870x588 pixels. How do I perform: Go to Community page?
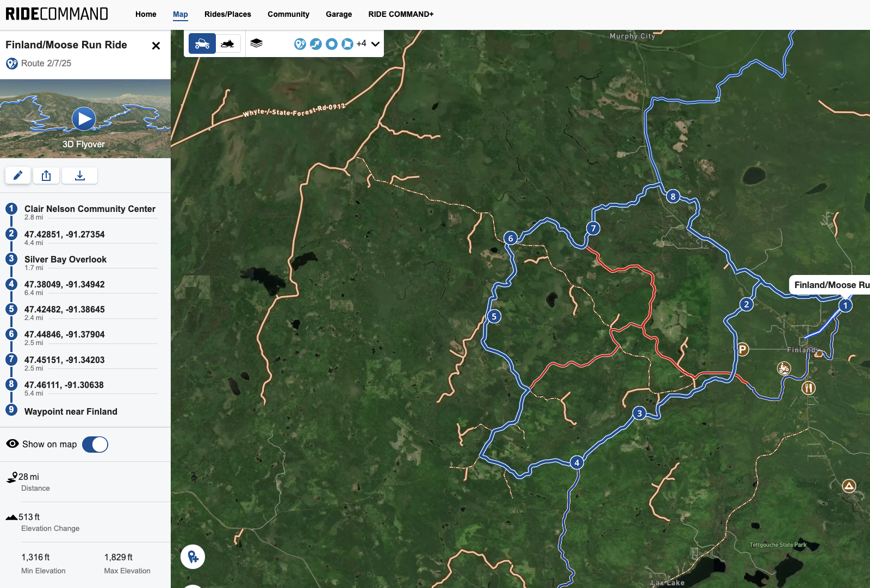[x=288, y=14]
